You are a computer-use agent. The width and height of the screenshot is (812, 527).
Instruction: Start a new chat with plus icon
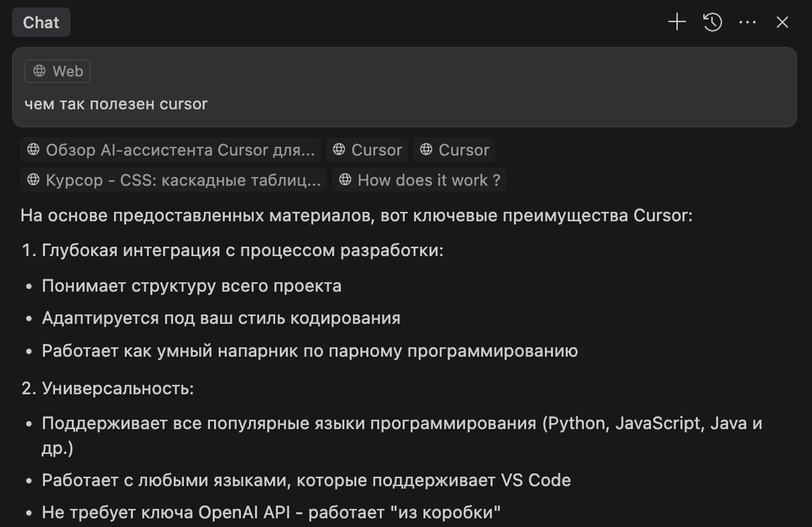point(677,22)
